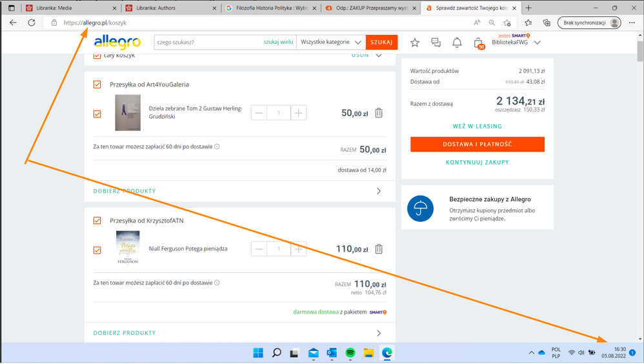
Task: Click the info icon next to 60 dni for Art4YouGaleria
Action: coord(217,147)
